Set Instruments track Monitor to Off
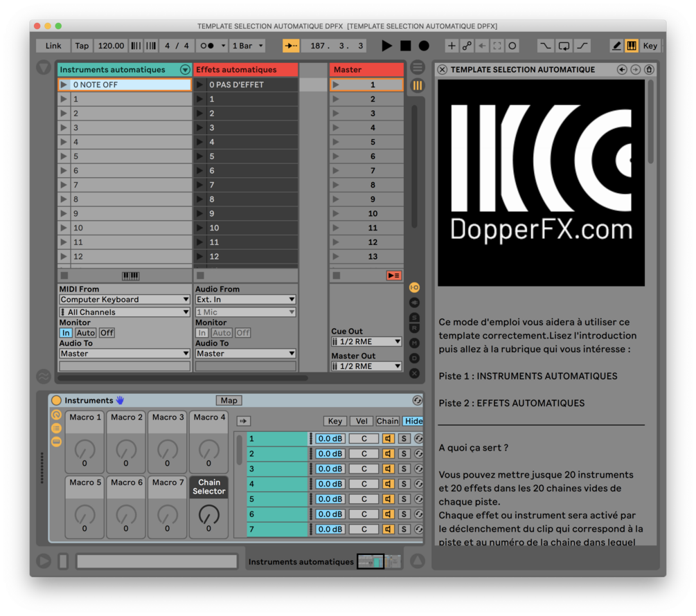The width and height of the screenshot is (696, 616). click(x=107, y=333)
